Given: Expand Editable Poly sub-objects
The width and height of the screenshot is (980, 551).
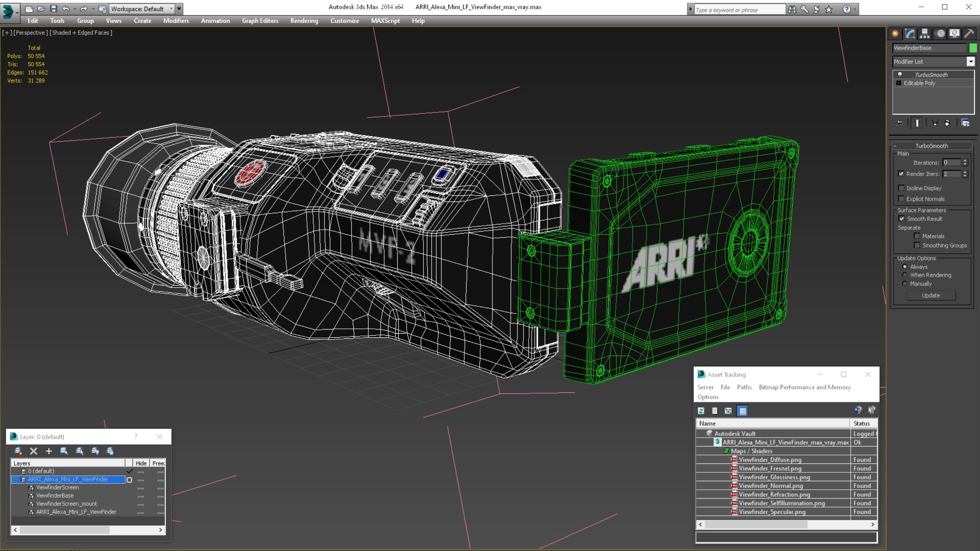Looking at the screenshot, I should pyautogui.click(x=899, y=83).
